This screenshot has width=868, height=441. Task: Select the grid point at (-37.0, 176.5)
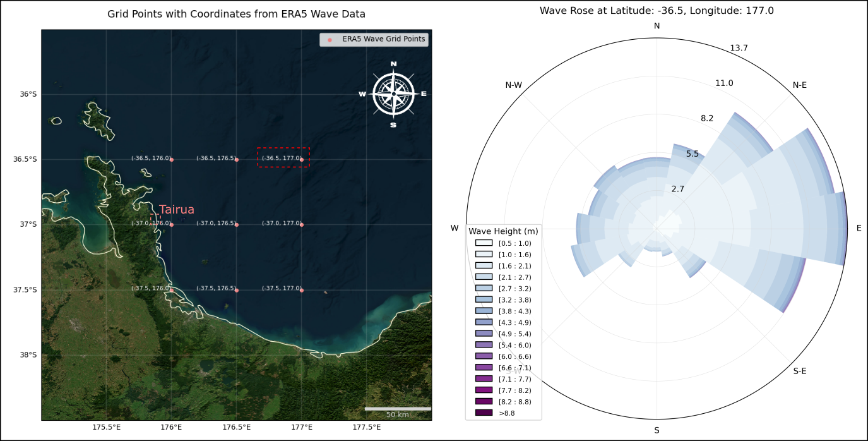(x=237, y=224)
